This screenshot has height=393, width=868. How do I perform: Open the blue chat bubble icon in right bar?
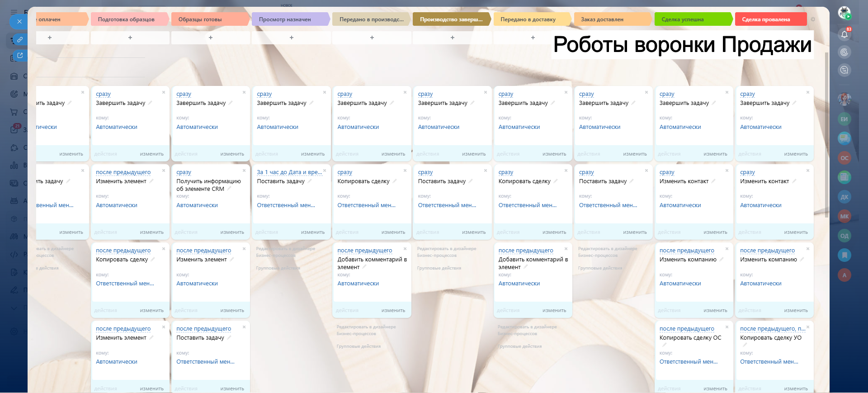pyautogui.click(x=844, y=138)
